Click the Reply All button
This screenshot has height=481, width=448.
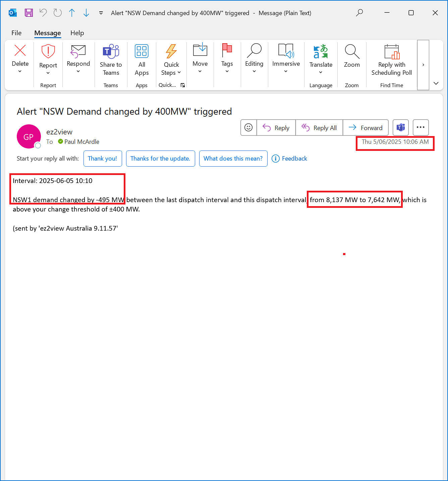pyautogui.click(x=319, y=127)
